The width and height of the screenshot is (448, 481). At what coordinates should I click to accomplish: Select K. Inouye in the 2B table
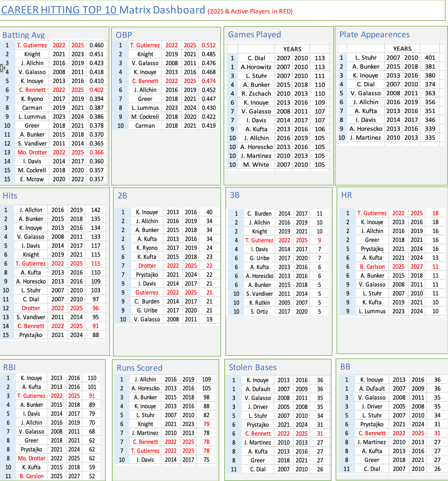147,212
